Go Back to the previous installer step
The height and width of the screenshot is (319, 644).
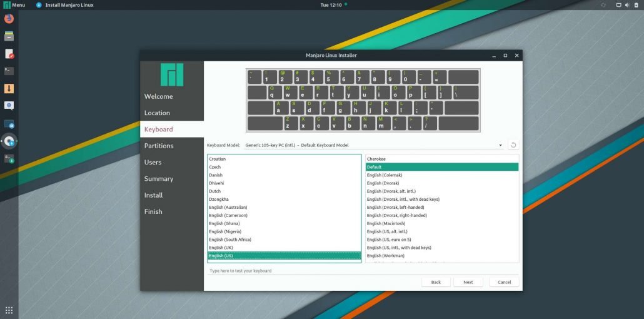tap(436, 282)
